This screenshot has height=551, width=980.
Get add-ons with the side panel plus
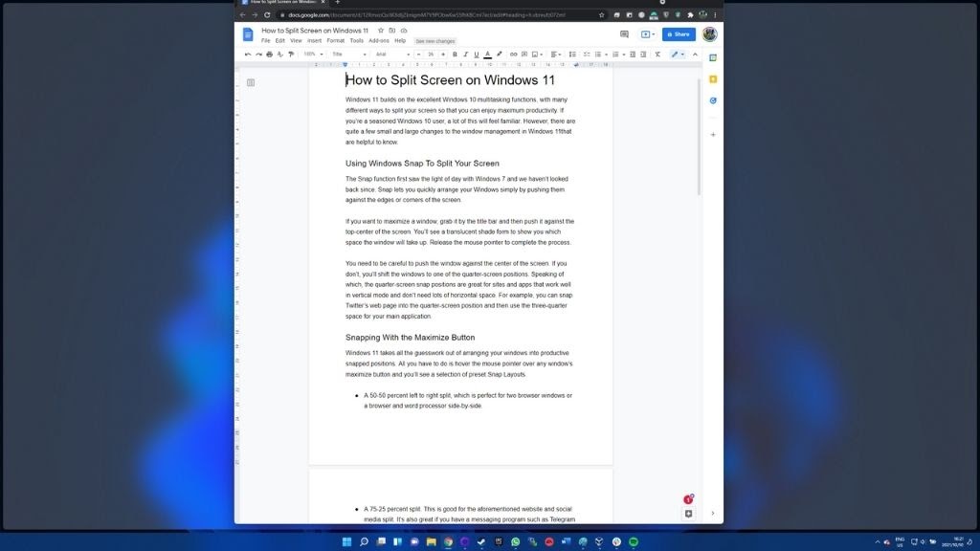click(x=713, y=134)
